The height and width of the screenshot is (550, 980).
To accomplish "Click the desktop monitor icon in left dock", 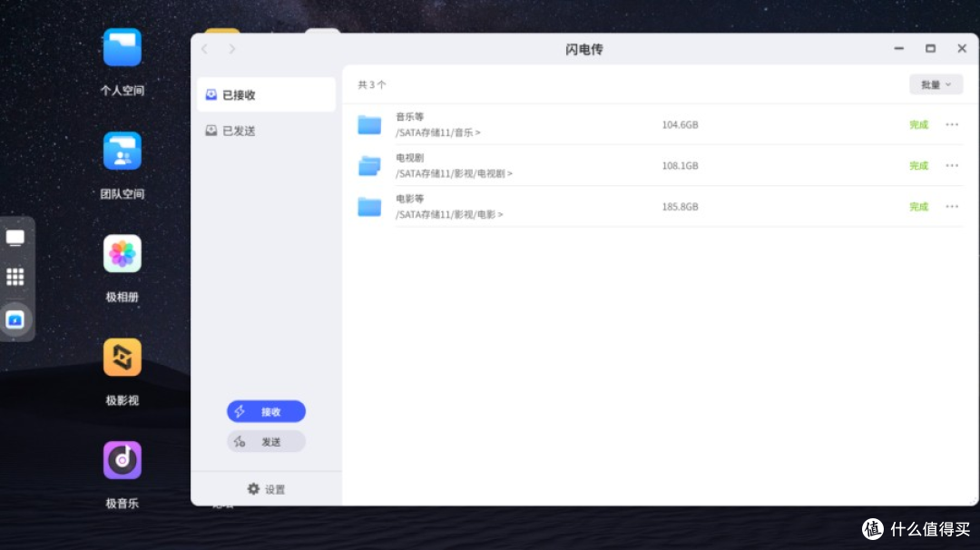I will [x=15, y=238].
